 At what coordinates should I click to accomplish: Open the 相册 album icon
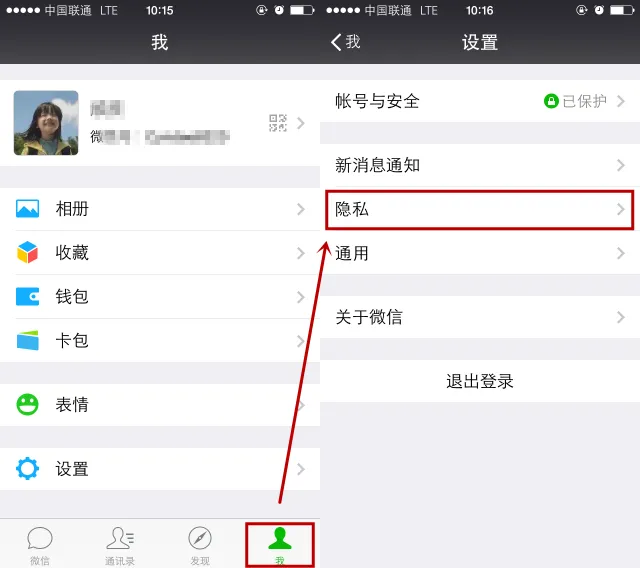pos(27,209)
